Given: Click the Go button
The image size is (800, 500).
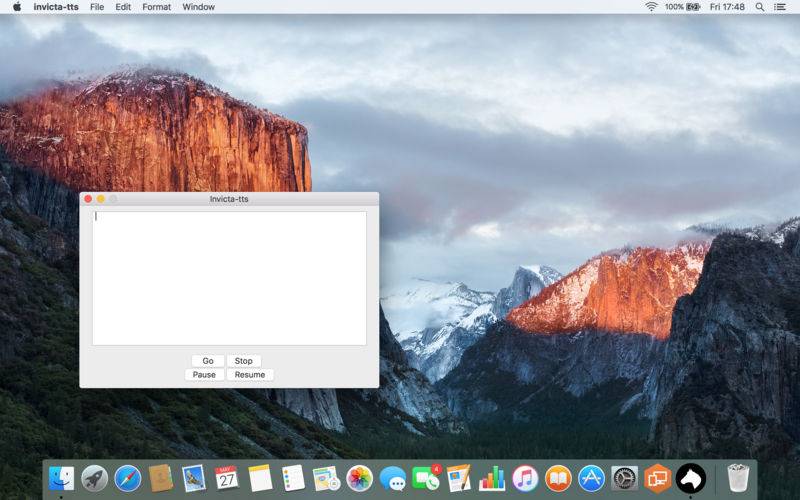Looking at the screenshot, I should (208, 361).
